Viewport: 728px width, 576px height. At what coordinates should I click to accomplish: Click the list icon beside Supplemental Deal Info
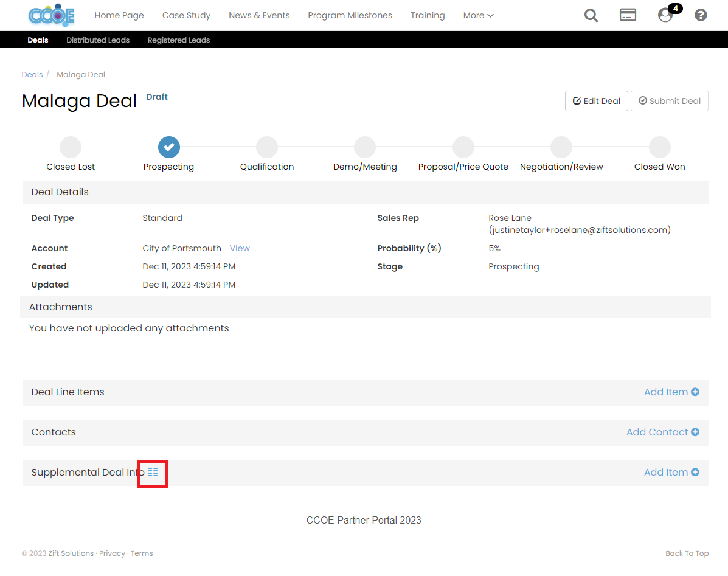[153, 472]
